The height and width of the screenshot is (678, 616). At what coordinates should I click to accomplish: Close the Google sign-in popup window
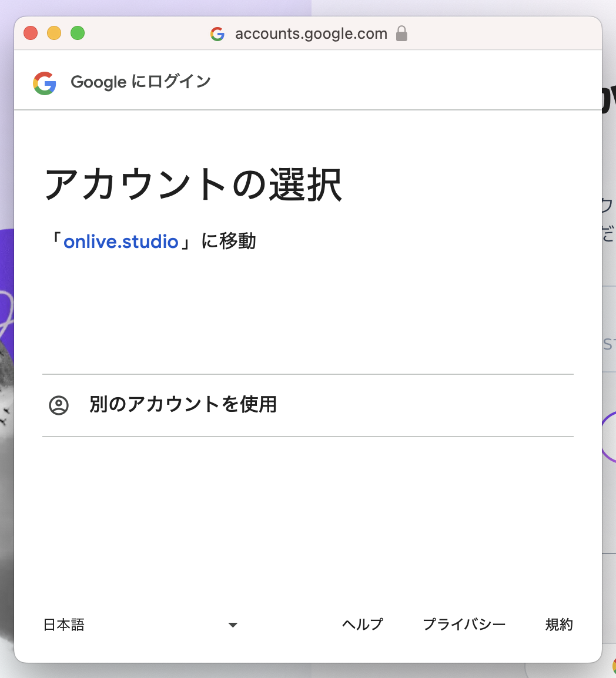(x=31, y=33)
